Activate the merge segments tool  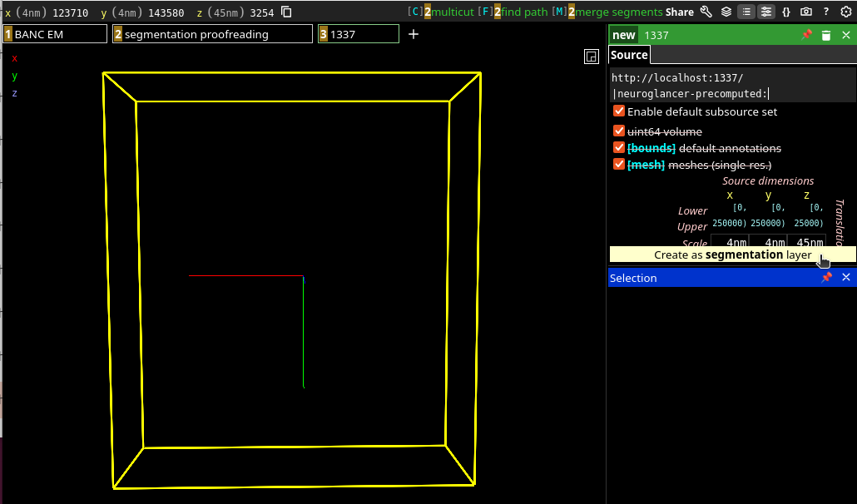(607, 12)
